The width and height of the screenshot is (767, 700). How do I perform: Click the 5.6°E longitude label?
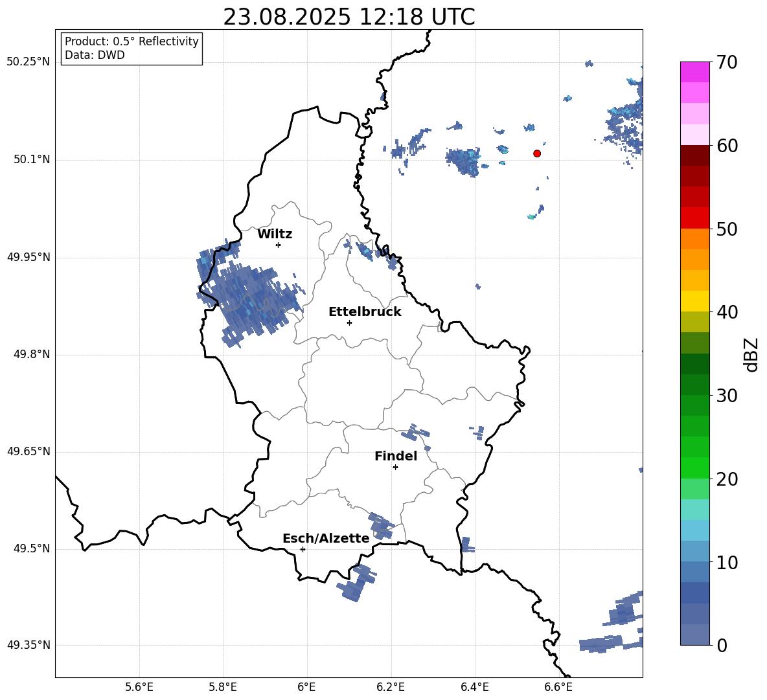tap(139, 687)
